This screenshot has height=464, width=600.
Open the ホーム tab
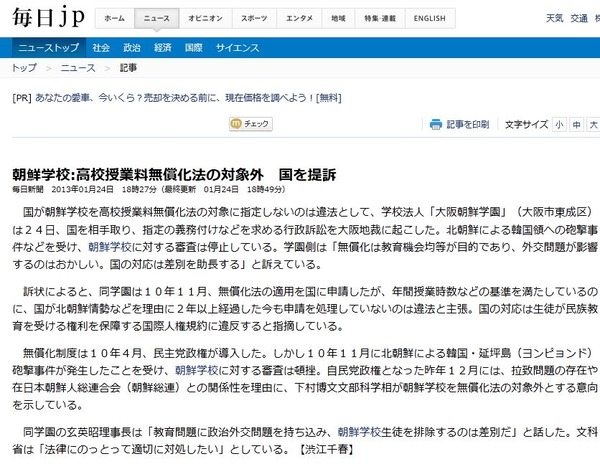[x=114, y=18]
